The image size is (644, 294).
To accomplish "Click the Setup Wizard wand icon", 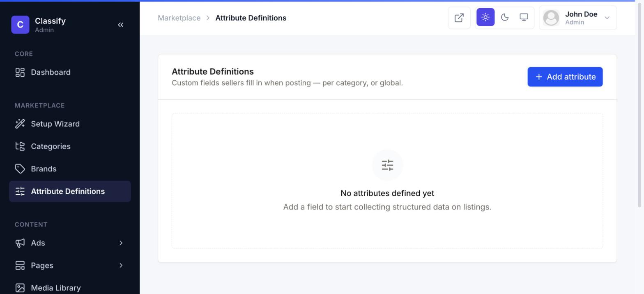I will 20,124.
